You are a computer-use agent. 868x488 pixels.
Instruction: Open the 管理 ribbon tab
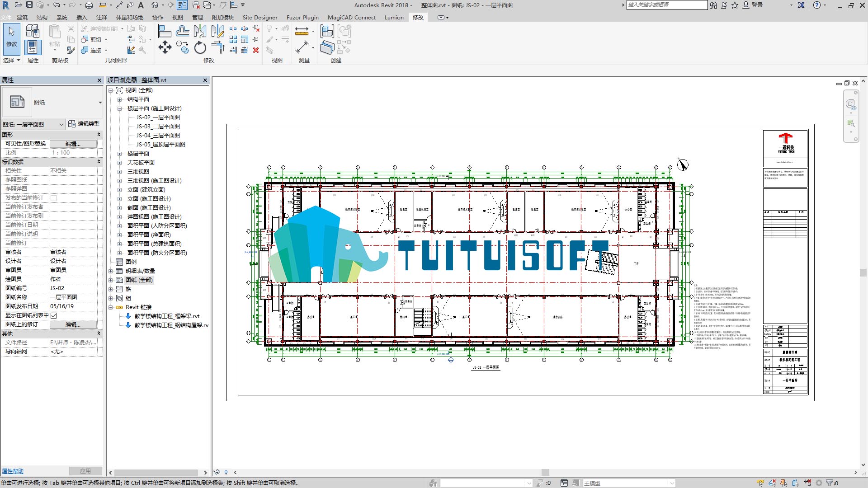click(x=198, y=17)
